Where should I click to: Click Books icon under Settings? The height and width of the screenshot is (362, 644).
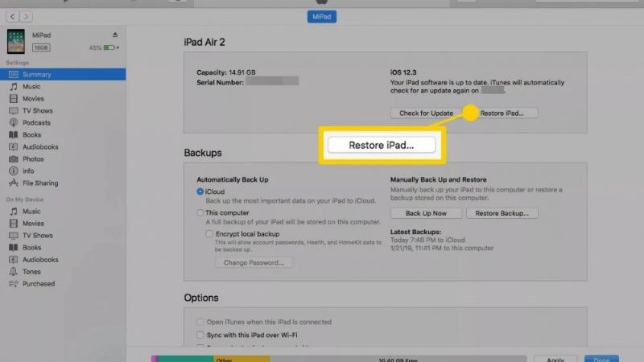(14, 134)
